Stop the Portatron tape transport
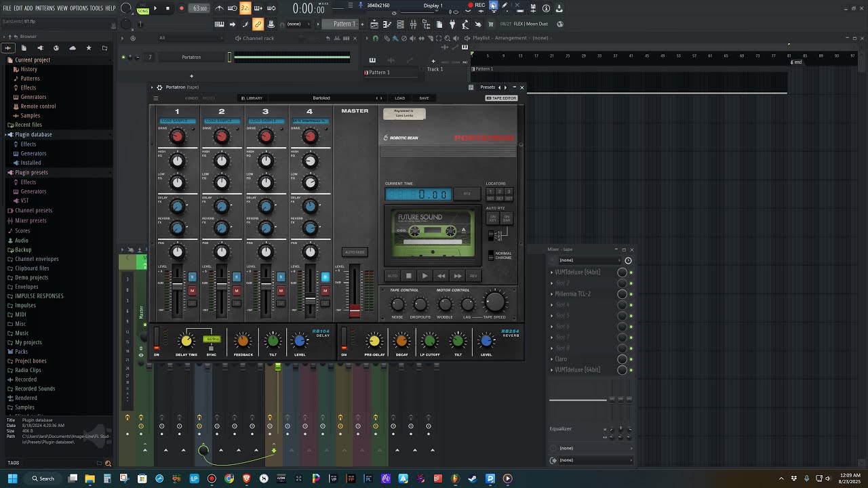Image resolution: width=868 pixels, height=488 pixels. (409, 276)
